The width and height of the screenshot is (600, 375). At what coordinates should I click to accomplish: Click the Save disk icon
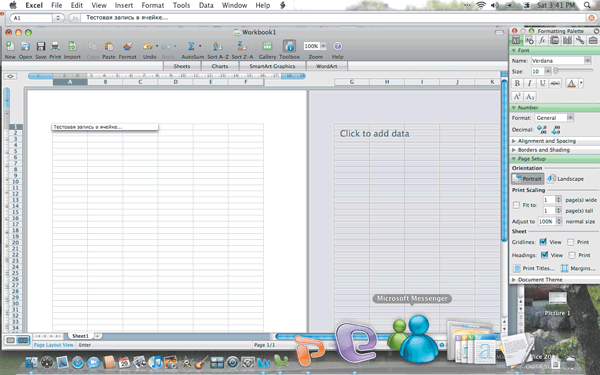[x=41, y=46]
